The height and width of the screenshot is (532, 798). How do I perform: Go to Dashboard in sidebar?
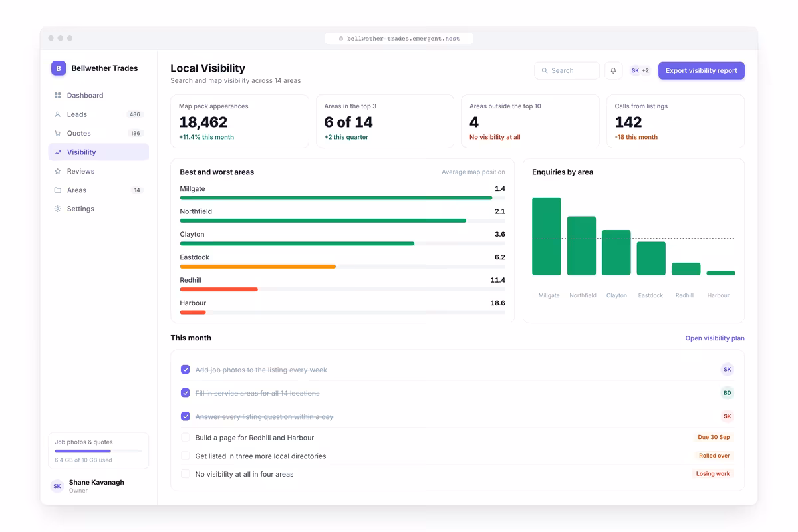tap(98, 96)
